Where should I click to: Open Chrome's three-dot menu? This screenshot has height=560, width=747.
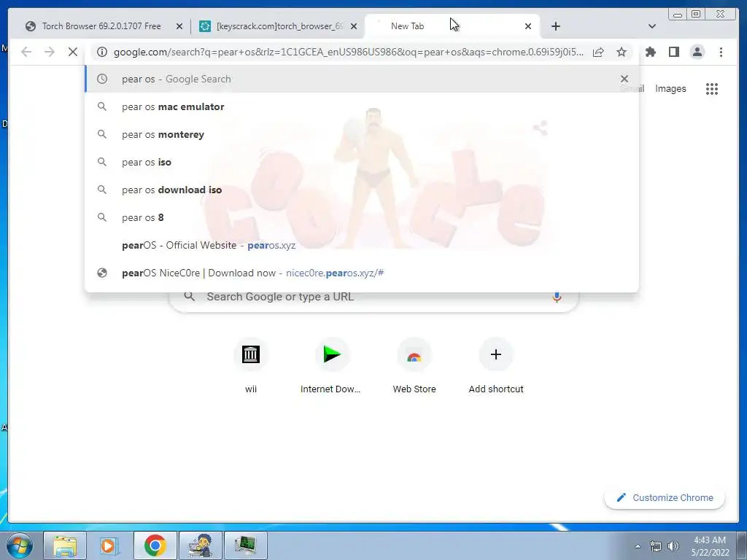tap(721, 52)
